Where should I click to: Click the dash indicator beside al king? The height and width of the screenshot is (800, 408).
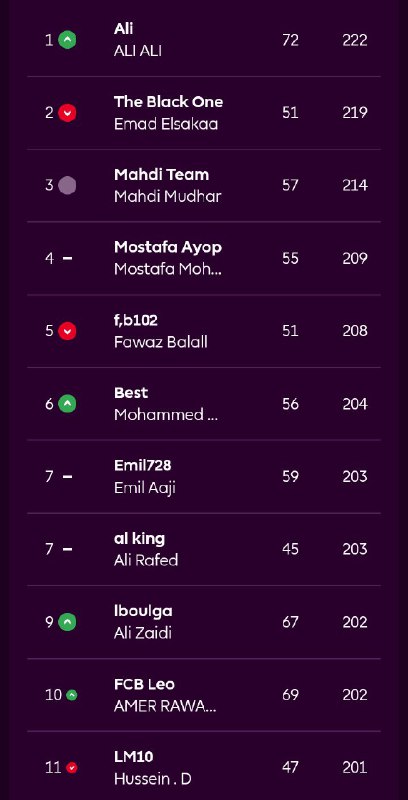pos(67,549)
